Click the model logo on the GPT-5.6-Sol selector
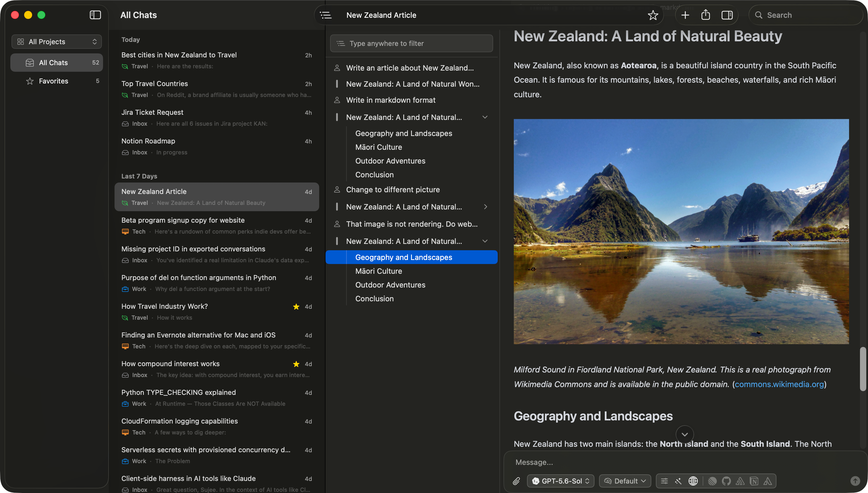 coord(535,481)
